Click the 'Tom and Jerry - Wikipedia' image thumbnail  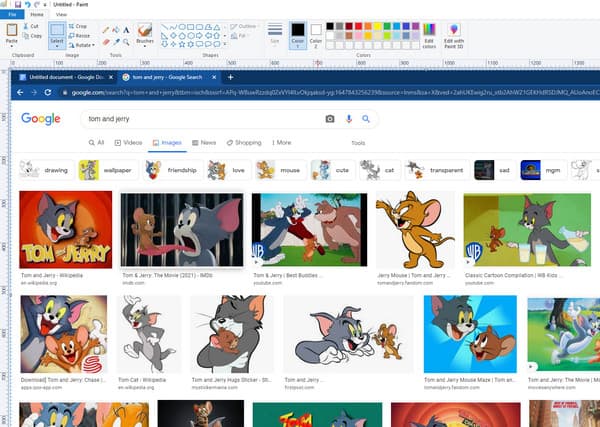66,230
